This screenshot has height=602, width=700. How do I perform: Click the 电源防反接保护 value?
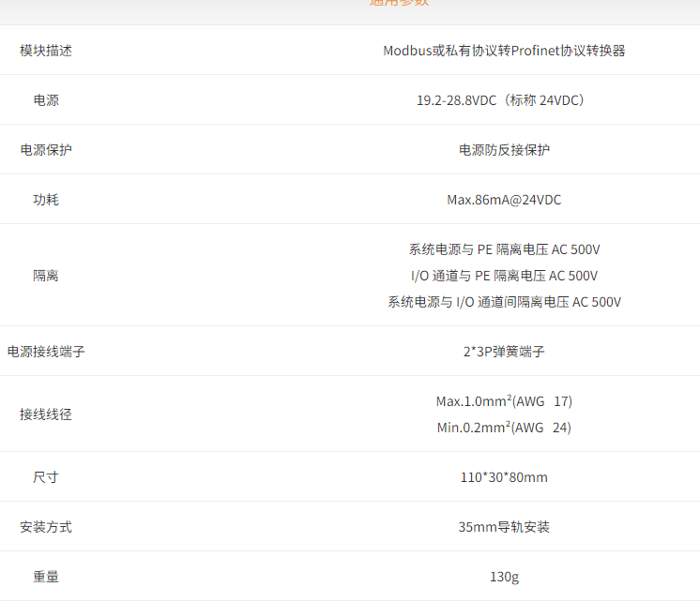[504, 149]
